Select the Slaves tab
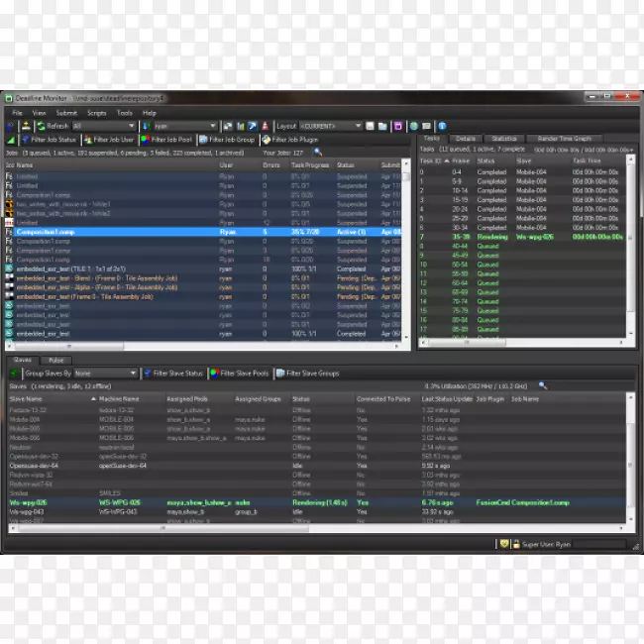 click(23, 360)
